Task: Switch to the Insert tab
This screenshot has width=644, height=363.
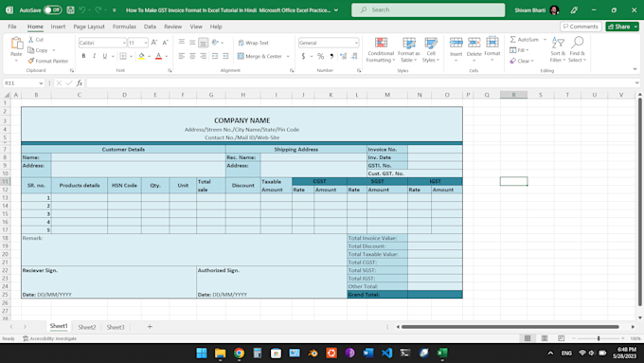Action: (58, 27)
